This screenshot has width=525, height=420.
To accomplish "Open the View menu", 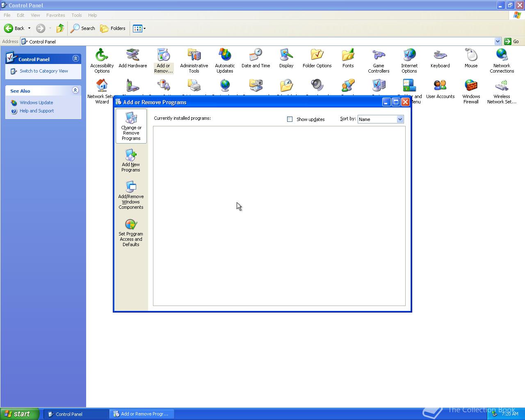I will [35, 15].
